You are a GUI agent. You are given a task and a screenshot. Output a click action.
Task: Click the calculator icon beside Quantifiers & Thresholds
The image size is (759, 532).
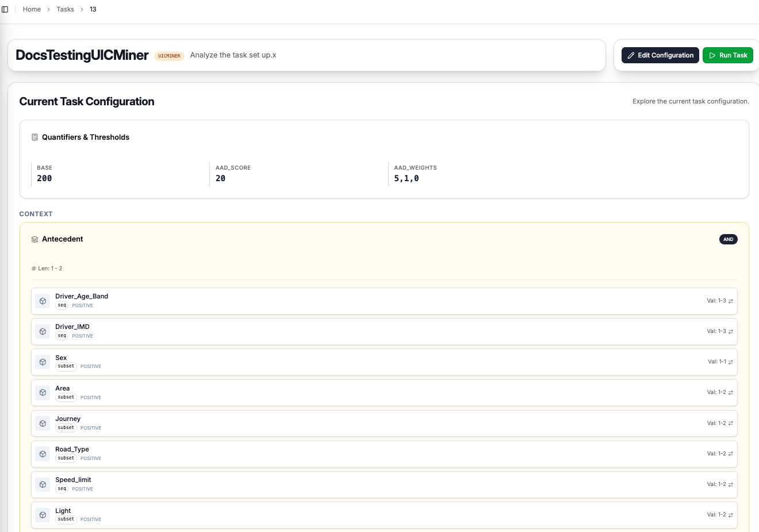point(34,137)
